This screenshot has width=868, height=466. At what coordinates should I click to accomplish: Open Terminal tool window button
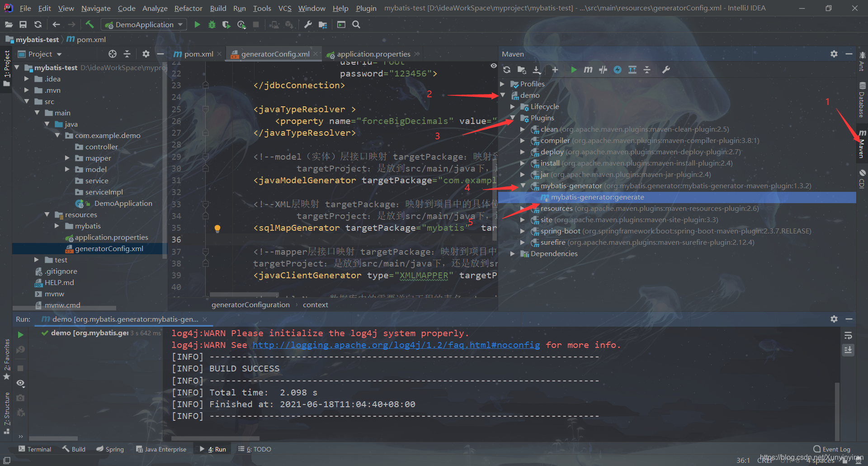(x=35, y=449)
